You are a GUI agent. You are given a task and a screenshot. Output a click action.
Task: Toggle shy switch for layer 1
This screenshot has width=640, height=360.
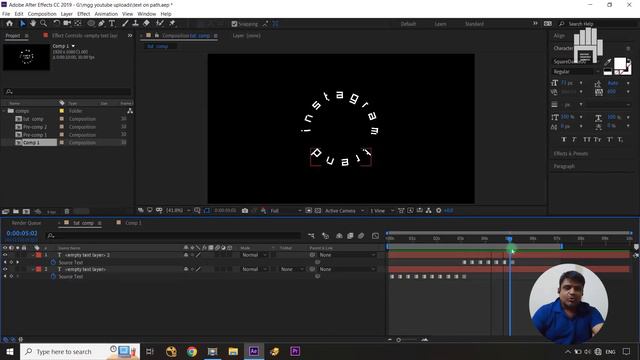[x=186, y=255]
